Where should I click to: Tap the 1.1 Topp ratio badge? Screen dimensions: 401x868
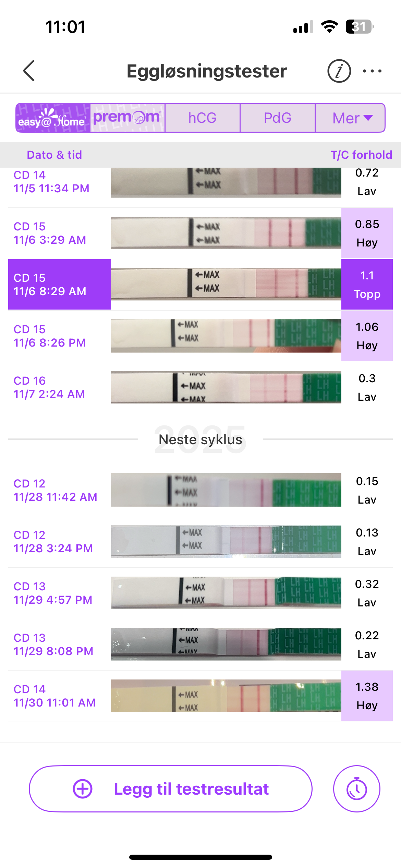click(x=367, y=285)
